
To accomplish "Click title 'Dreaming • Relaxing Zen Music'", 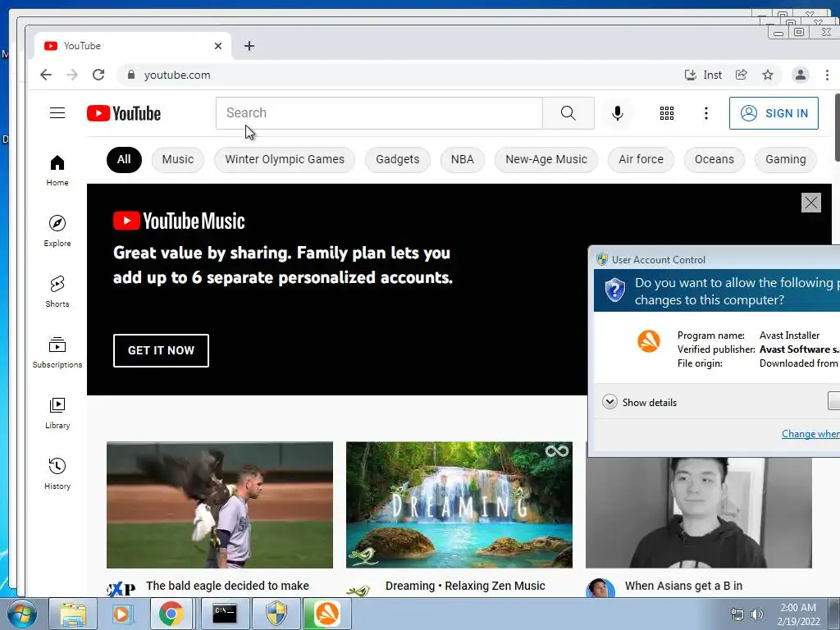I will point(465,586).
